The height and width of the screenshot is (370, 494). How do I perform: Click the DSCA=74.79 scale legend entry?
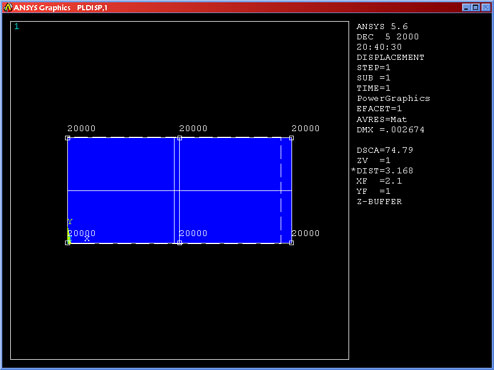[385, 150]
